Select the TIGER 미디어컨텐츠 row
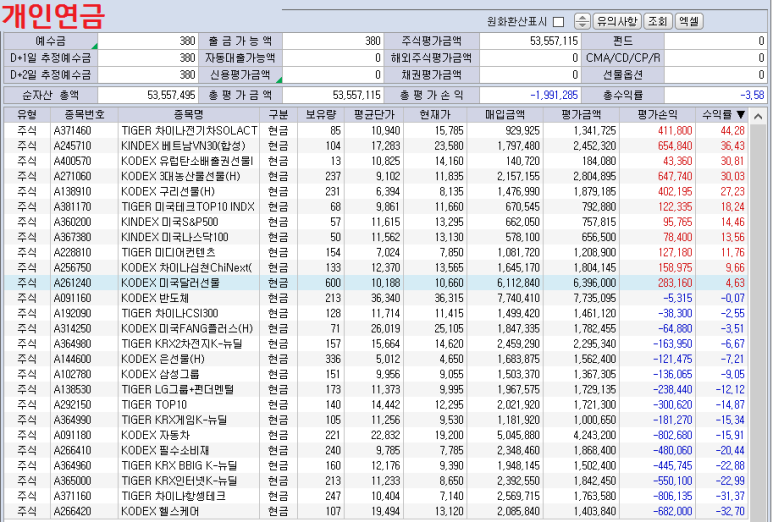The height and width of the screenshot is (522, 773). 376,252
